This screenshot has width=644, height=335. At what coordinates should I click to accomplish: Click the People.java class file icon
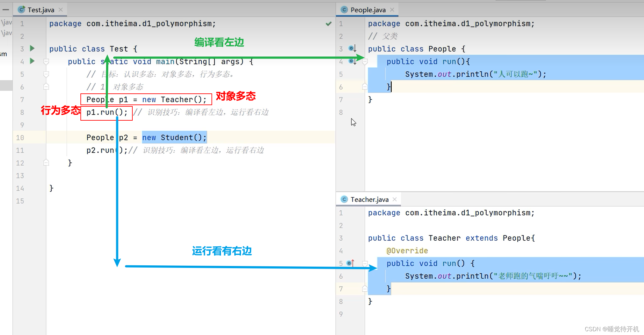(x=344, y=10)
